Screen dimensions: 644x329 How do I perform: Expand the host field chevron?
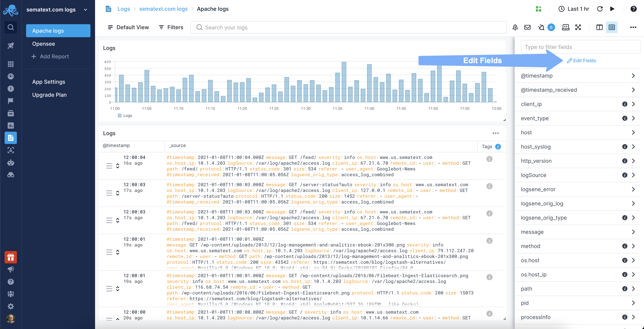click(x=633, y=132)
